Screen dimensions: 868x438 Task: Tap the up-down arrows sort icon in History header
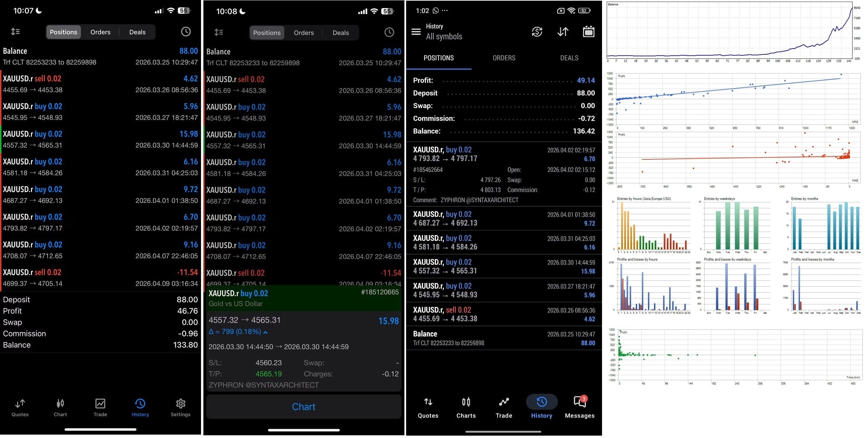[563, 32]
